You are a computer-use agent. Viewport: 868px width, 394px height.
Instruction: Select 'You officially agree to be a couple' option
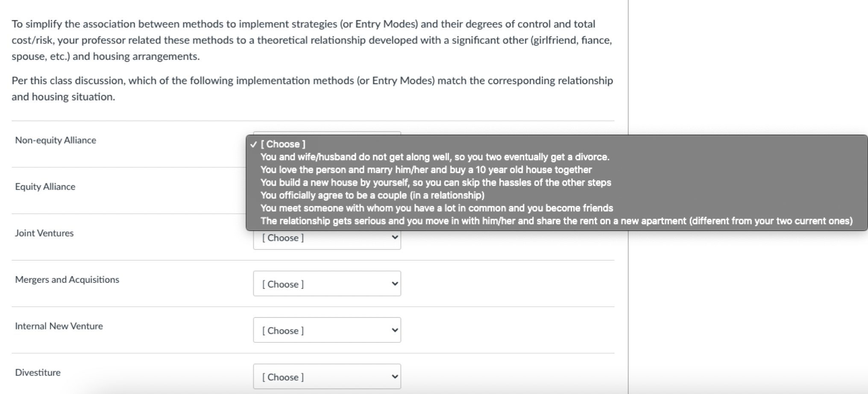tap(373, 195)
